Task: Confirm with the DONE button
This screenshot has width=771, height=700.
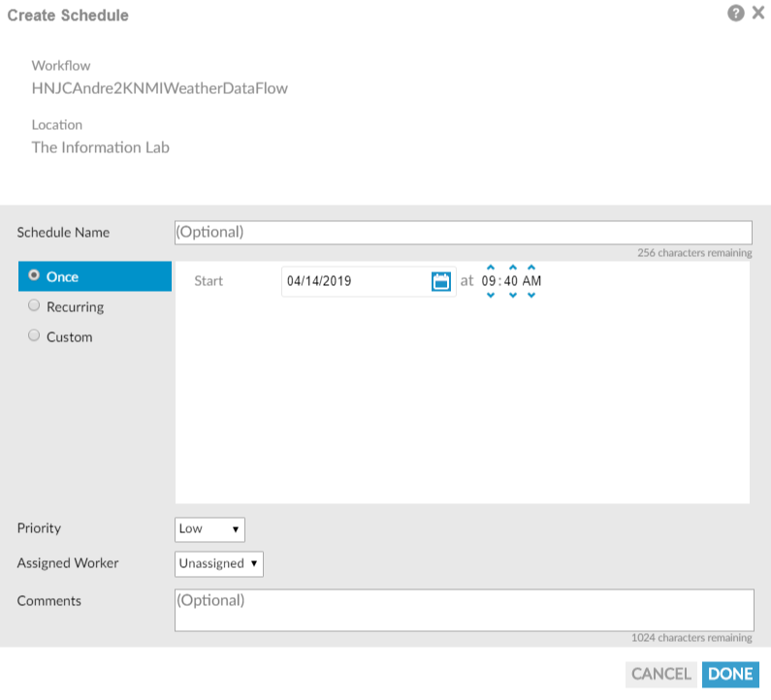Action: coord(730,674)
